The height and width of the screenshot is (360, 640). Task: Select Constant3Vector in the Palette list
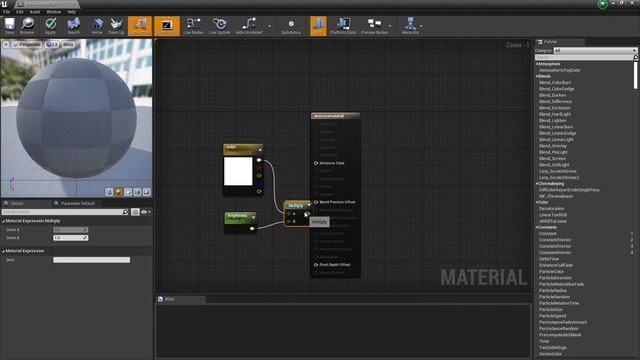(x=555, y=246)
